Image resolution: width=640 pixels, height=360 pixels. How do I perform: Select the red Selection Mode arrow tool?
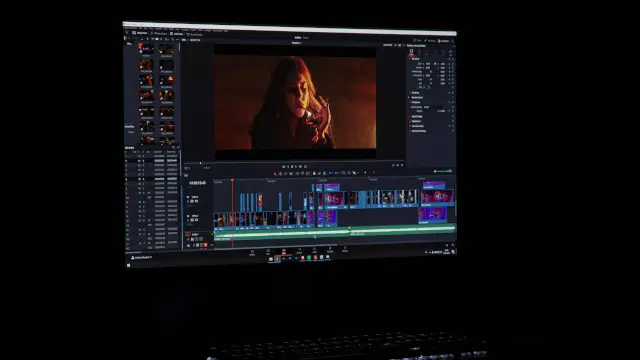275,173
